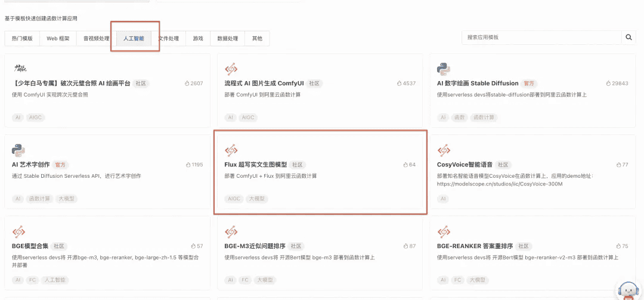Open the Web 框架 tab
Screen dimensions: 644x300
(58, 38)
